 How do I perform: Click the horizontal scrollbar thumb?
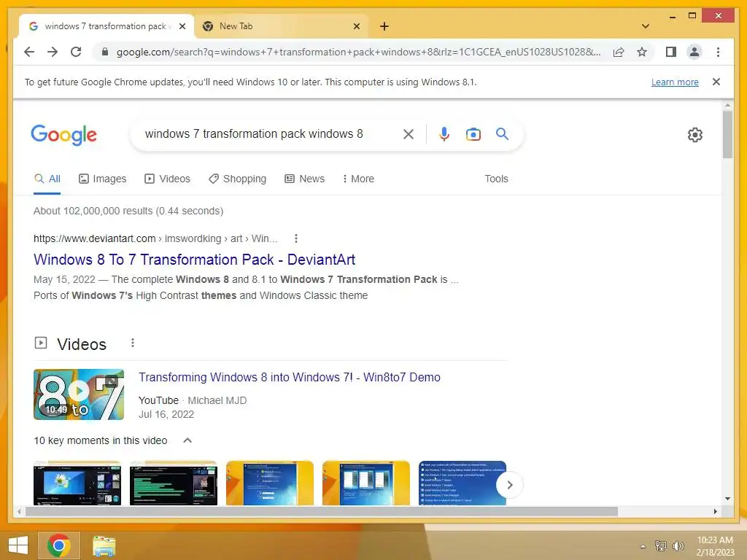pyautogui.click(x=322, y=511)
